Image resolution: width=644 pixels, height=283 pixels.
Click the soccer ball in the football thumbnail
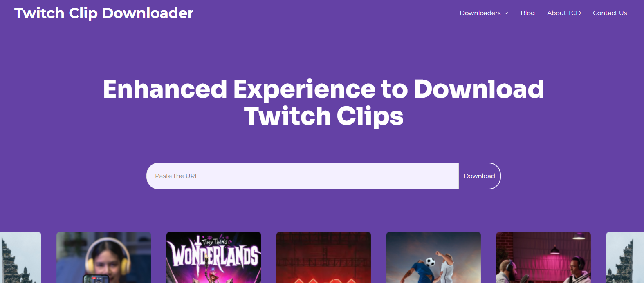click(x=430, y=262)
